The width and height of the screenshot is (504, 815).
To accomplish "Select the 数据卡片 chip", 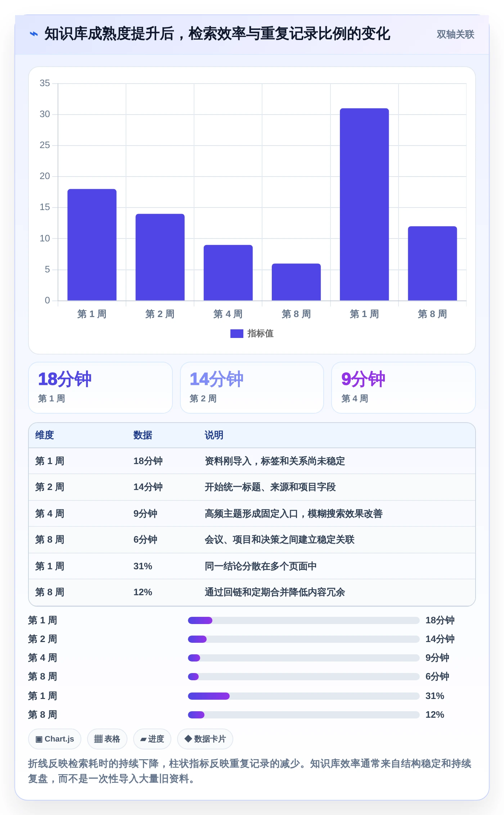I will (x=205, y=739).
